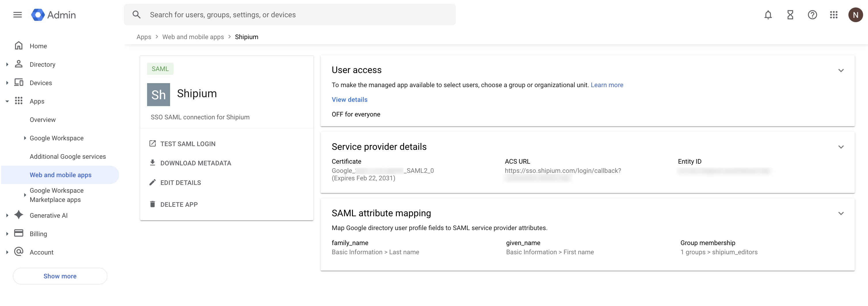Click the Shipium app logo tile

click(158, 95)
